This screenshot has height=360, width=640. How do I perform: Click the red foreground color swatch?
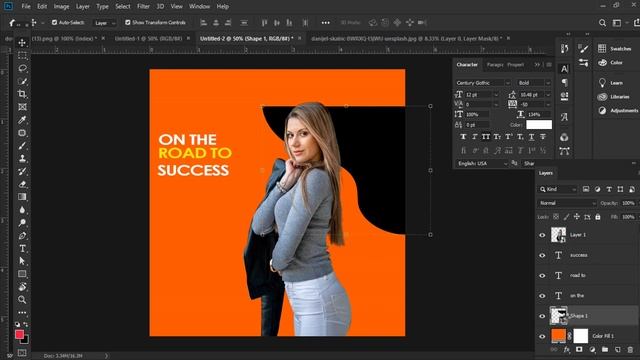19,335
